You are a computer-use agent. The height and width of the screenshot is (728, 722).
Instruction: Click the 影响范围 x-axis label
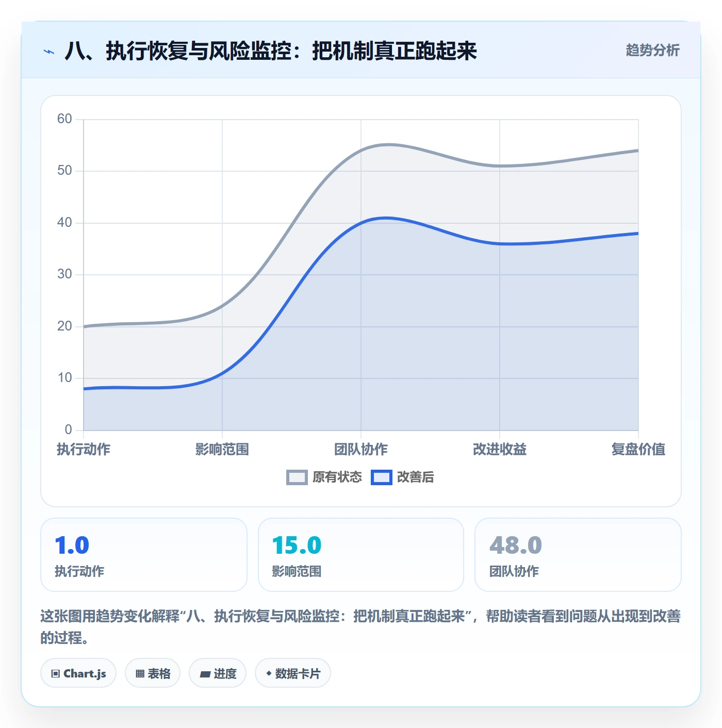tap(222, 450)
